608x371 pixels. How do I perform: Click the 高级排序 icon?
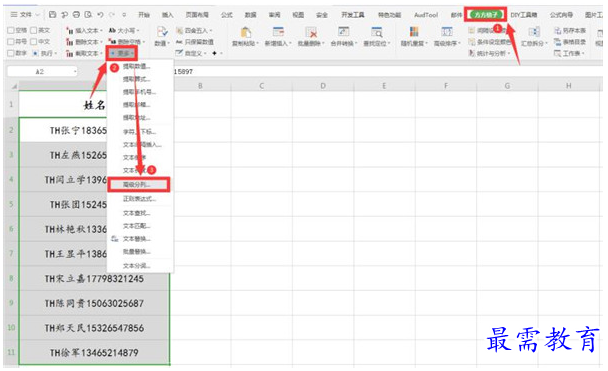pos(447,32)
